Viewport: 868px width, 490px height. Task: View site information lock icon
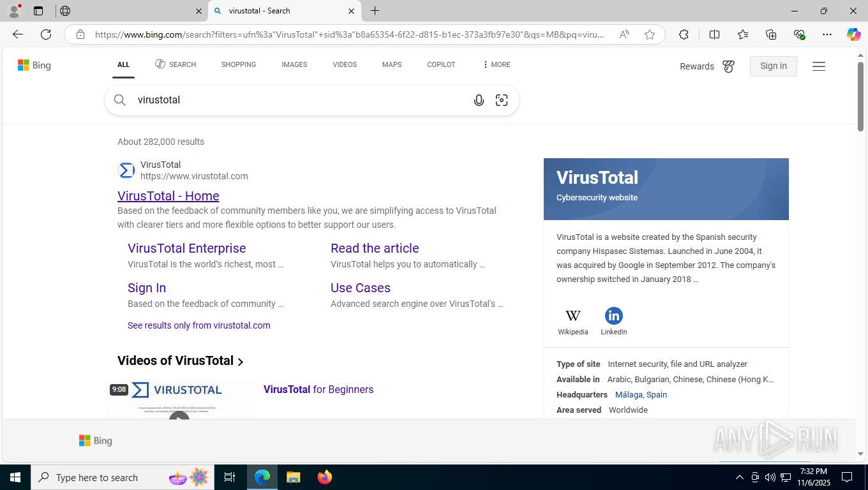point(80,34)
